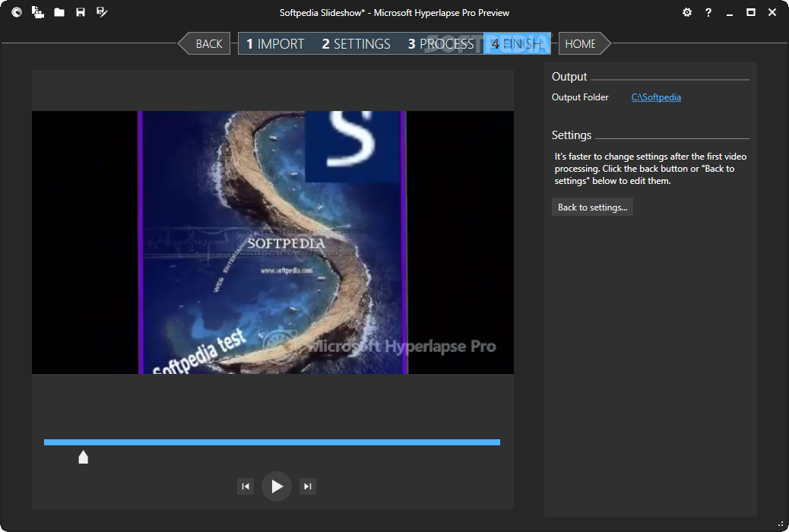Open the C:\Softpedia output folder link

(x=656, y=97)
